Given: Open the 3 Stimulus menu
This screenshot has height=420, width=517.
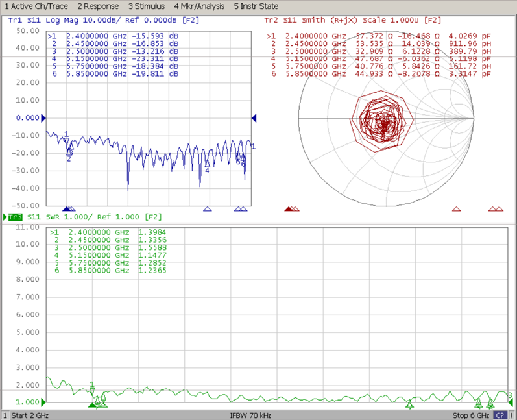Looking at the screenshot, I should point(146,6).
